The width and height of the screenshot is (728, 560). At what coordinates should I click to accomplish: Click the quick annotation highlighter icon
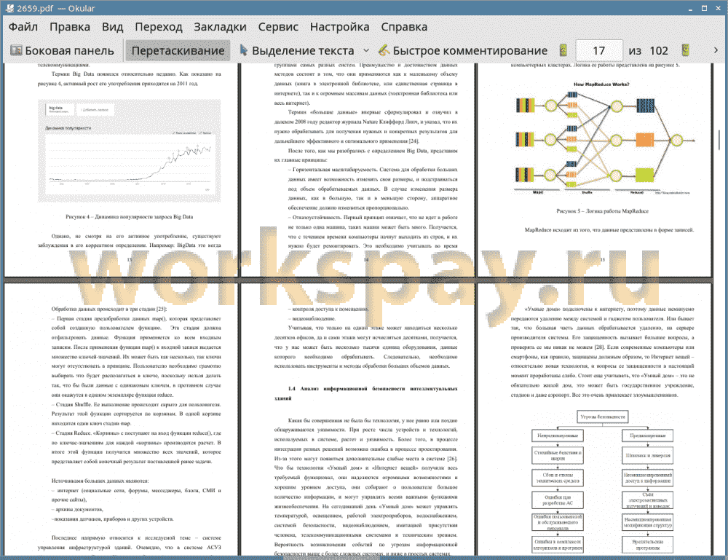pyautogui.click(x=384, y=50)
